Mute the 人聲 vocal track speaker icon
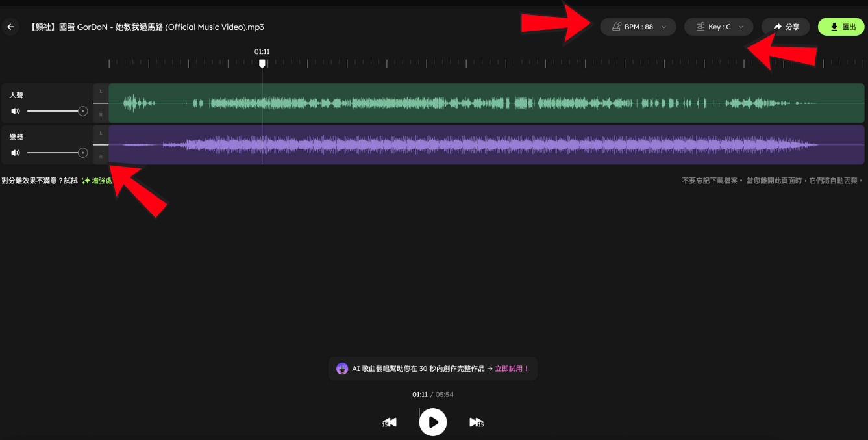The height and width of the screenshot is (440, 868). pyautogui.click(x=16, y=111)
